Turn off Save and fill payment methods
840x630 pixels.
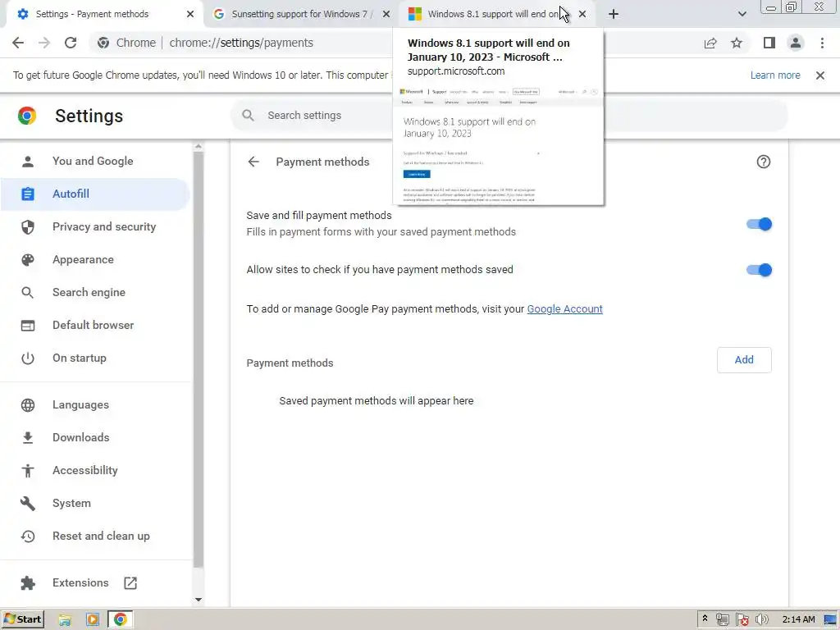[x=759, y=224]
